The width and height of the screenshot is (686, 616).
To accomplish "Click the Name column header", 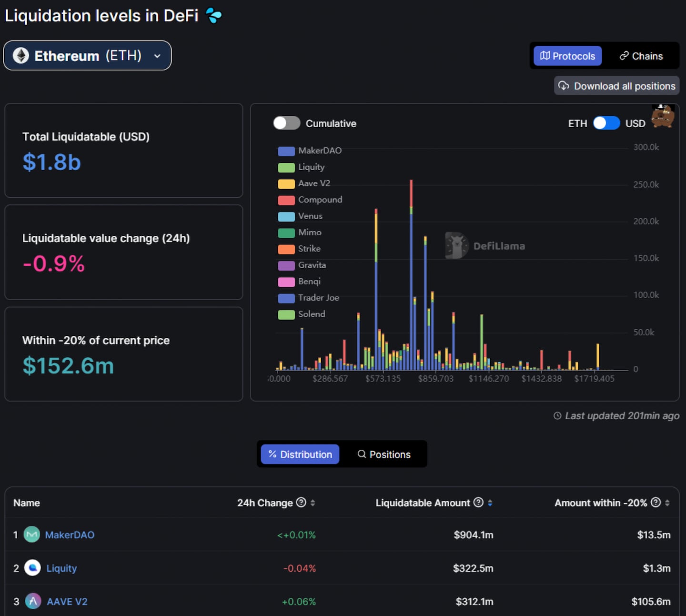I will tap(27, 503).
